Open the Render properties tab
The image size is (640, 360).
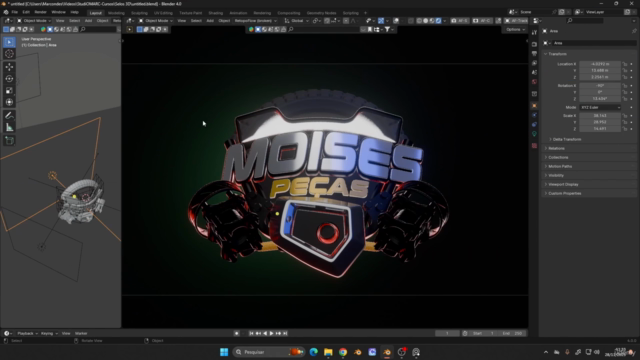point(534,44)
